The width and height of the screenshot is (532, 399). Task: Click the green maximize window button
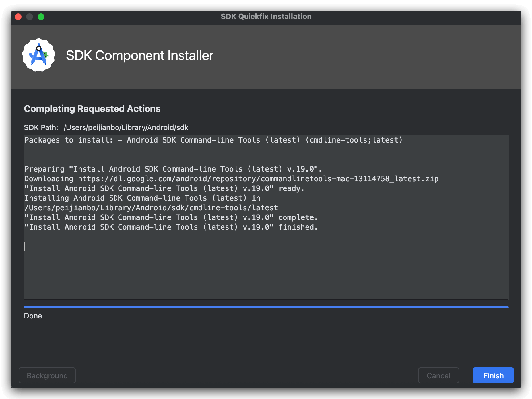coord(41,17)
